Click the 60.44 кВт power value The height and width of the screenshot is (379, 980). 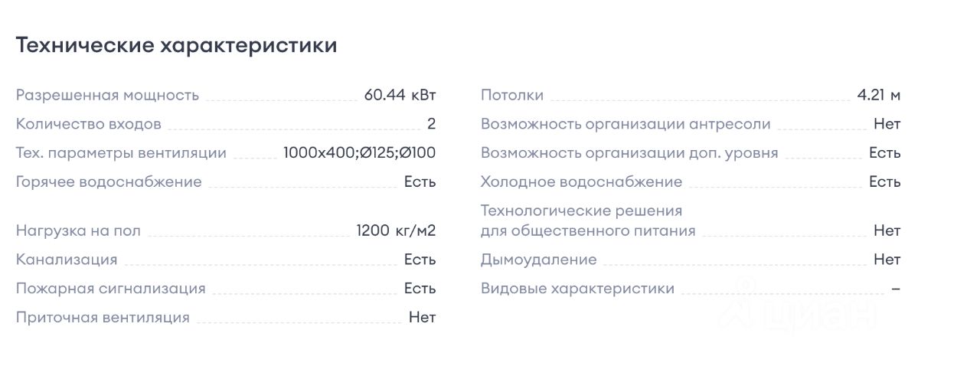coord(400,95)
